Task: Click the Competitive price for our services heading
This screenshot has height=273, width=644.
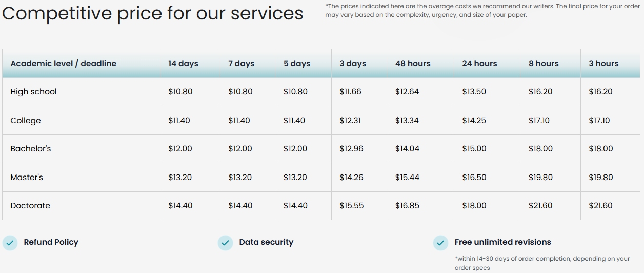Action: [x=153, y=13]
